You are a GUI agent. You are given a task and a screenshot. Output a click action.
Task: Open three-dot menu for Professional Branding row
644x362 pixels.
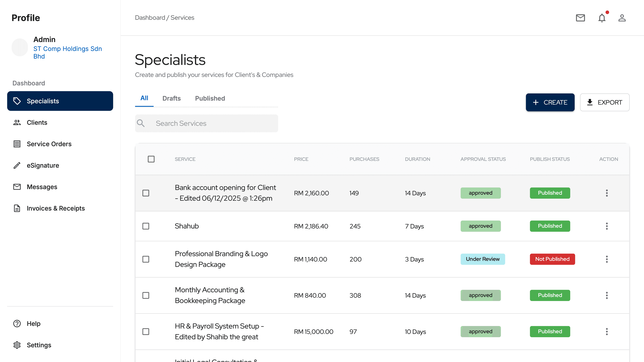pos(607,259)
